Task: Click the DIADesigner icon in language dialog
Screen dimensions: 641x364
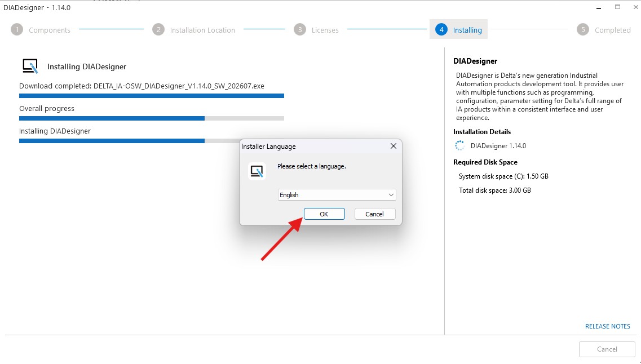Action: coord(257,171)
